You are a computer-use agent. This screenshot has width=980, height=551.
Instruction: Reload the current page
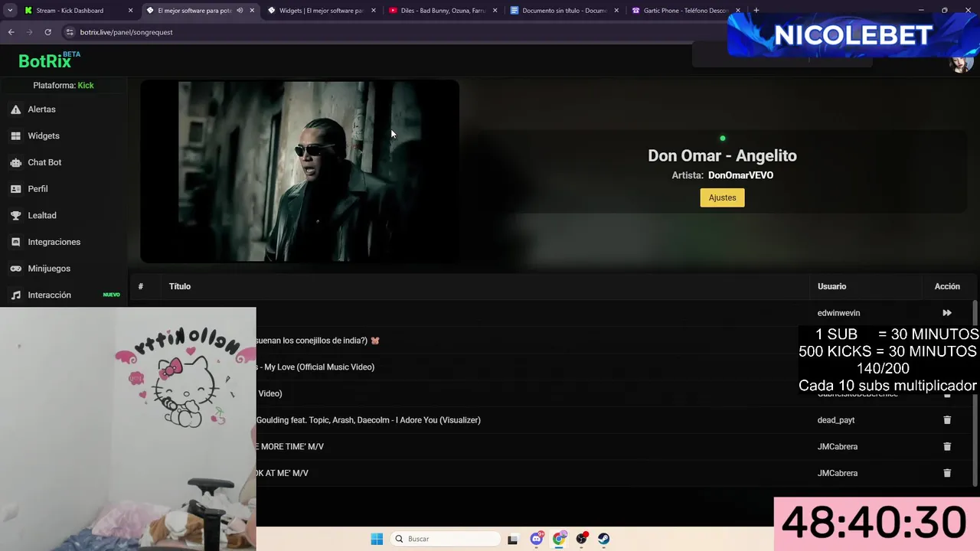[47, 32]
